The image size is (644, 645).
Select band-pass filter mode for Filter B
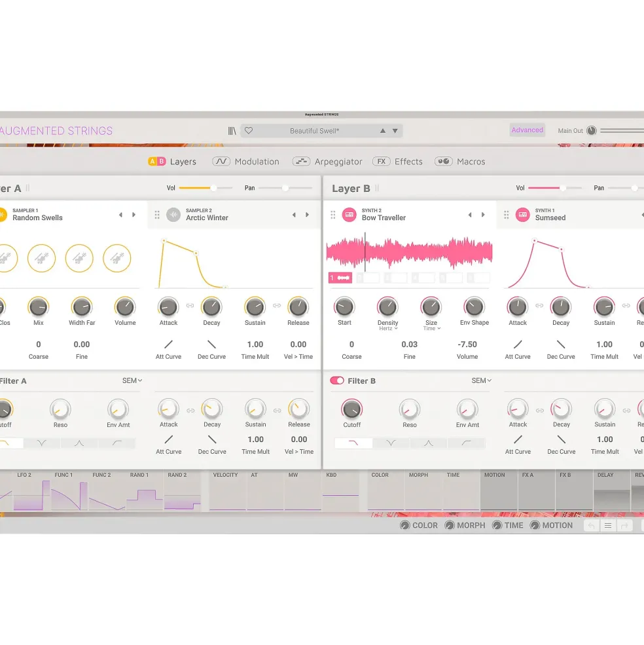click(x=429, y=443)
